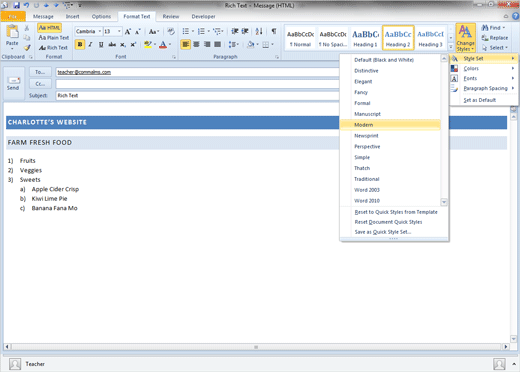This screenshot has height=372, width=520.
Task: Apply the red font color
Action: tap(163, 44)
